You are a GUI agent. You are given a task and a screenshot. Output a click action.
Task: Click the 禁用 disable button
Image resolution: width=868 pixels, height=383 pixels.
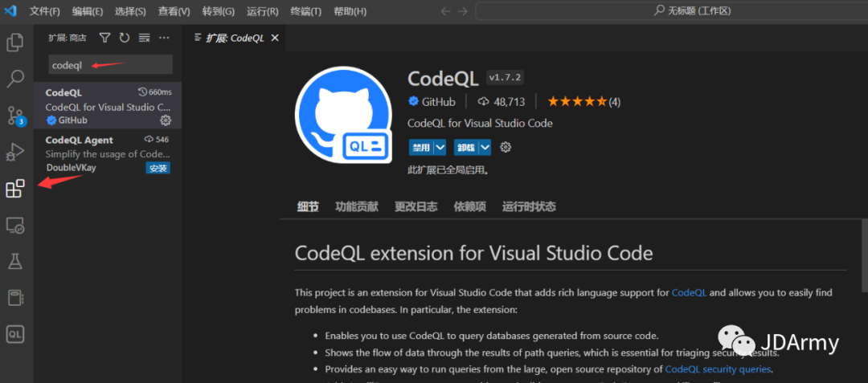tap(421, 148)
